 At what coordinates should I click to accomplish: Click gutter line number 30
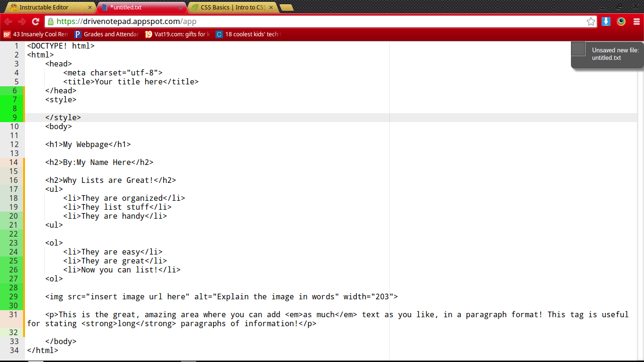pos(13,305)
